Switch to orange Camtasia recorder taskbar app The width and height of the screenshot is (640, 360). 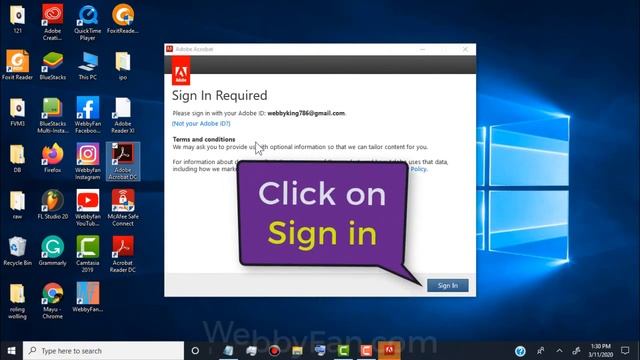(366, 351)
